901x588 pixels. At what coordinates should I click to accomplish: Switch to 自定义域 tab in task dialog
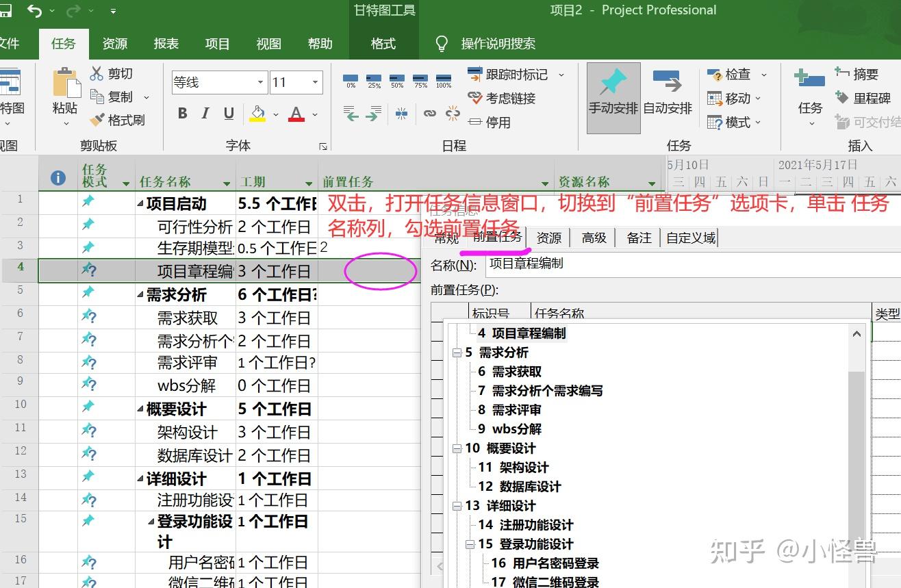tap(691, 238)
